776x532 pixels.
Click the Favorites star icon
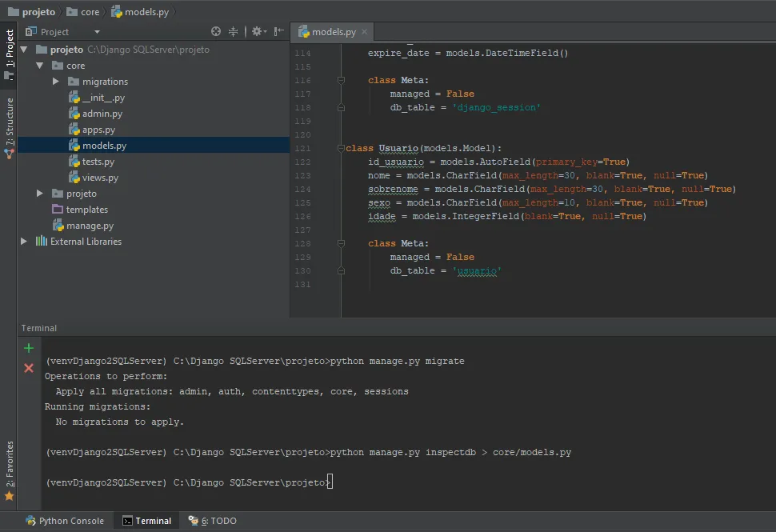pyautogui.click(x=9, y=496)
